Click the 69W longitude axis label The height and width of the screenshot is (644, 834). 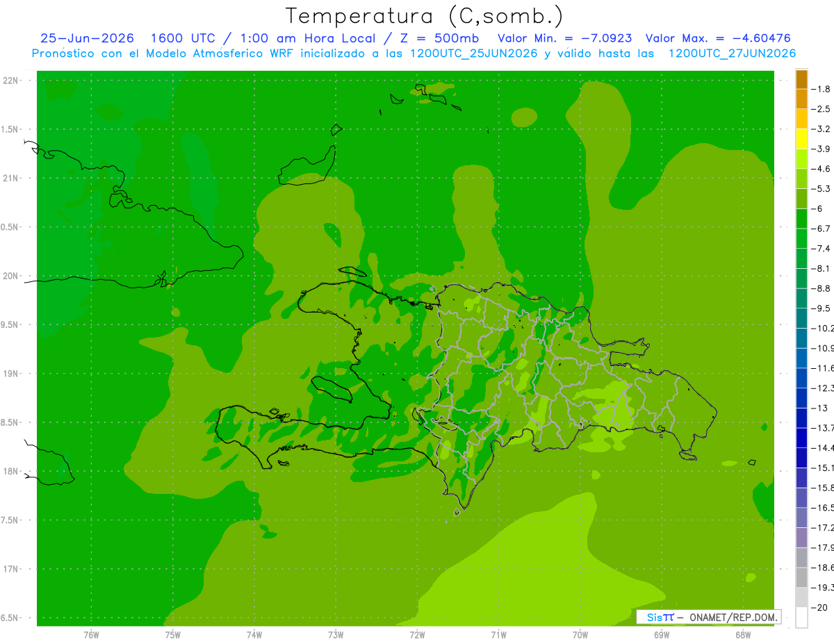(661, 635)
